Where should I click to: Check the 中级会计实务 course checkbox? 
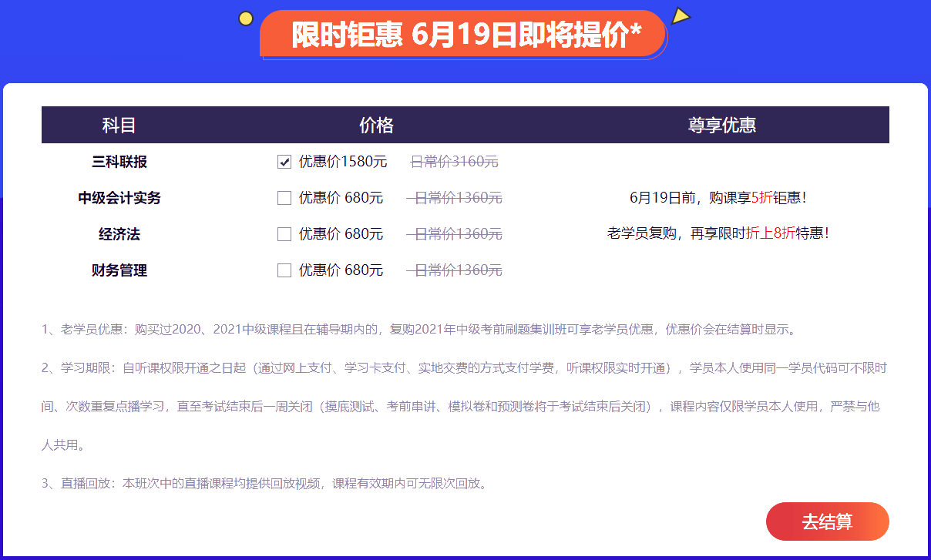284,197
